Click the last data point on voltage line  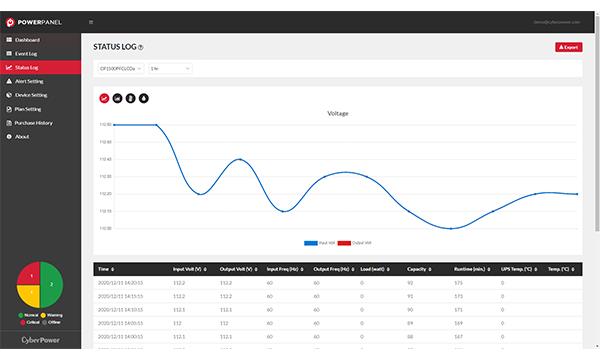577,194
